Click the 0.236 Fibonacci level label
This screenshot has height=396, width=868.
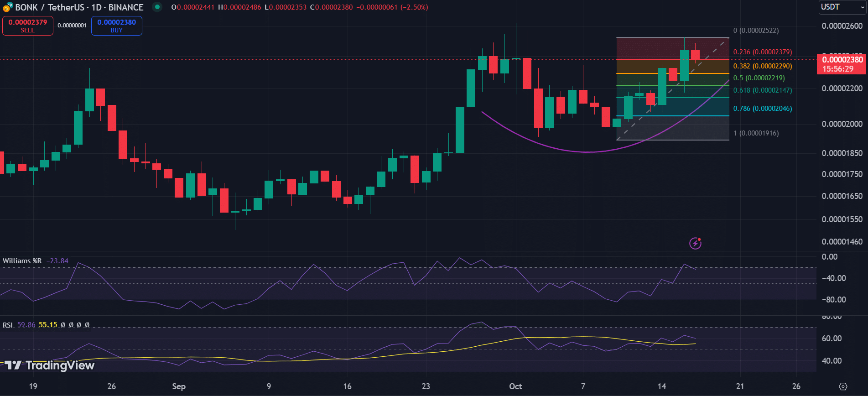(x=763, y=52)
